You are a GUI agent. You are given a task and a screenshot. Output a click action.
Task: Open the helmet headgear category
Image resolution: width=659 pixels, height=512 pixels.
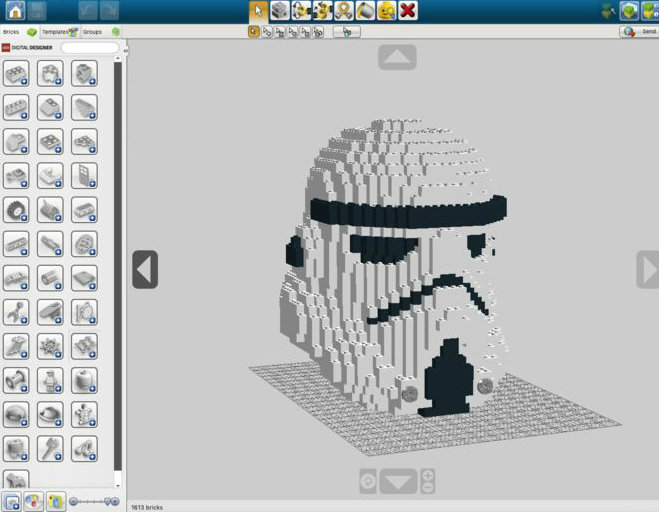16,414
